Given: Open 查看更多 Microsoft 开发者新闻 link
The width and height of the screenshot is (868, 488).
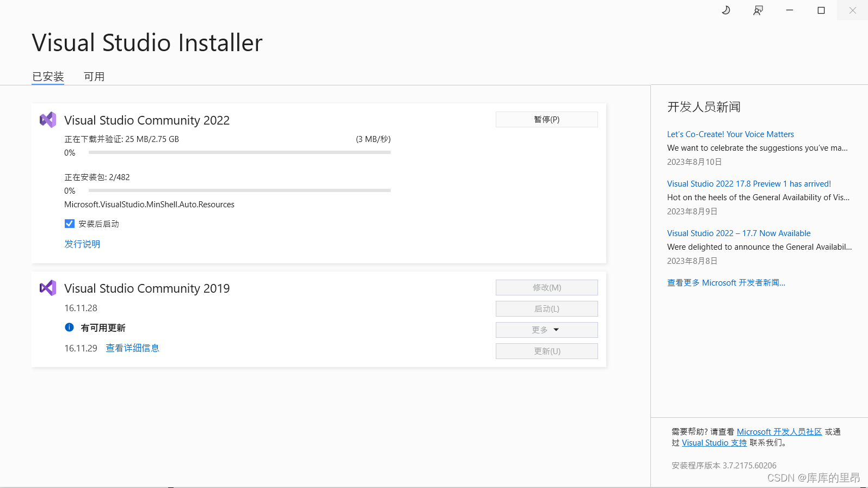Looking at the screenshot, I should (726, 283).
